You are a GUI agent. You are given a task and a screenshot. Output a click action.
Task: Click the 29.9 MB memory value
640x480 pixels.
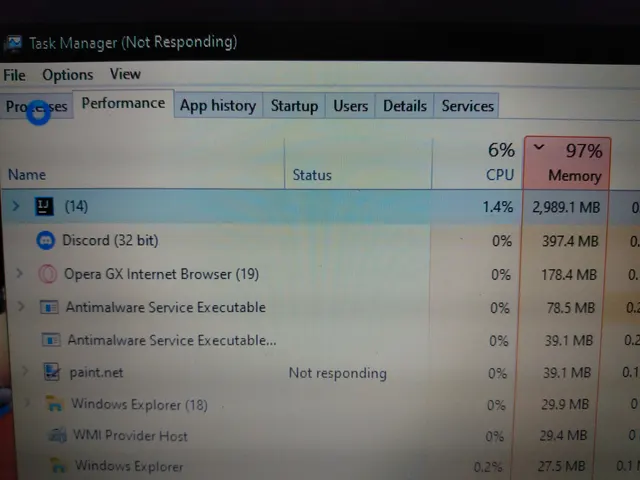(x=565, y=404)
